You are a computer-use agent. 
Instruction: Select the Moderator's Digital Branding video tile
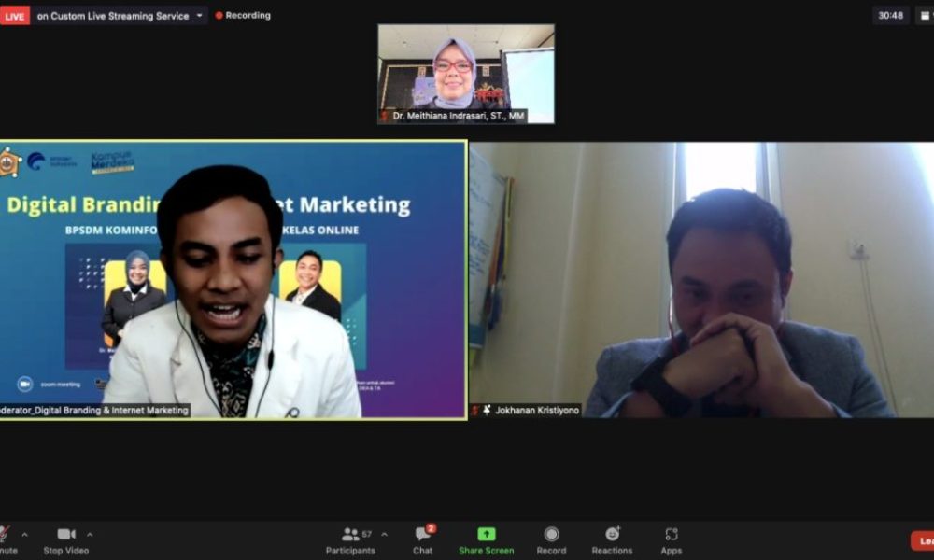[x=233, y=279]
